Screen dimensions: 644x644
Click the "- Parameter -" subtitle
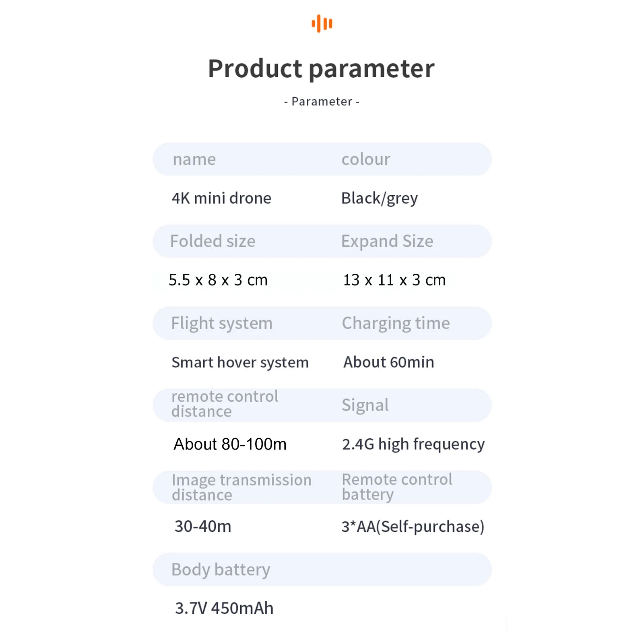[322, 101]
